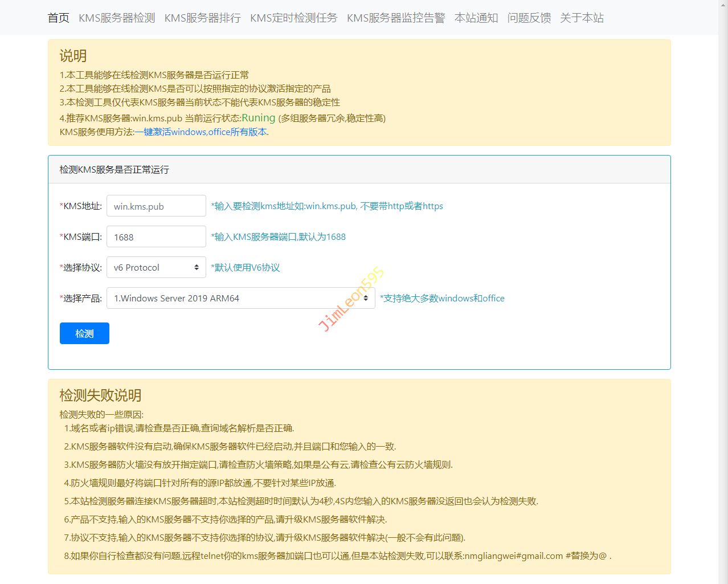The image size is (728, 584).
Task: Expand the v6 Protocol dropdown
Action: point(156,268)
